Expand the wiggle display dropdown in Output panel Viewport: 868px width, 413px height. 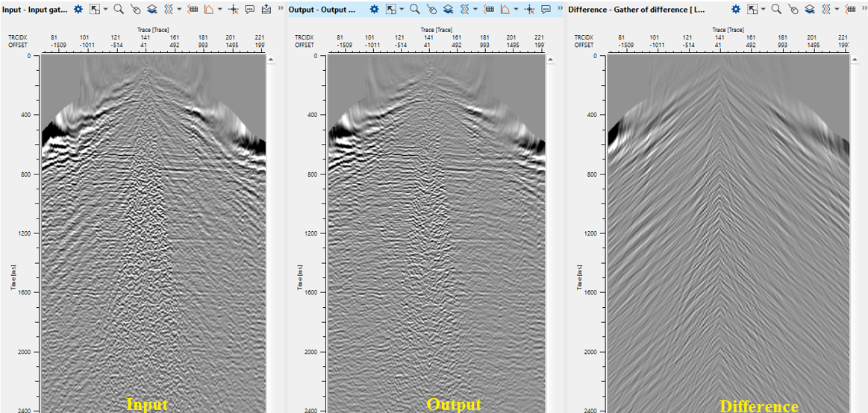[476, 10]
